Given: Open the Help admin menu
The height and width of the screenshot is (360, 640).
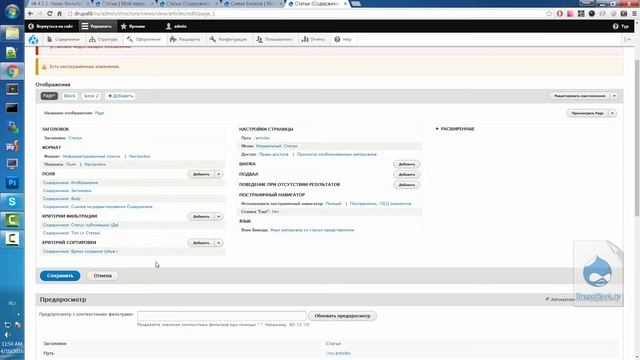Looking at the screenshot, I should tap(343, 40).
